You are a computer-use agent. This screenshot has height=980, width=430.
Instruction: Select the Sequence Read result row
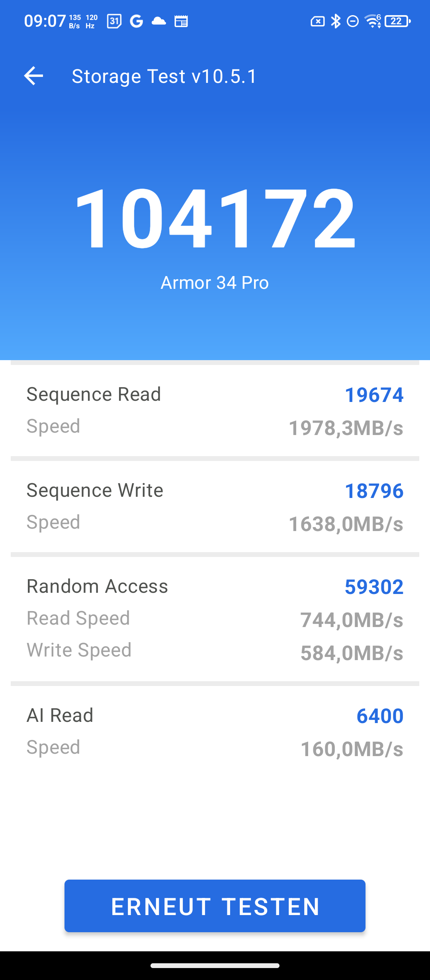[215, 410]
